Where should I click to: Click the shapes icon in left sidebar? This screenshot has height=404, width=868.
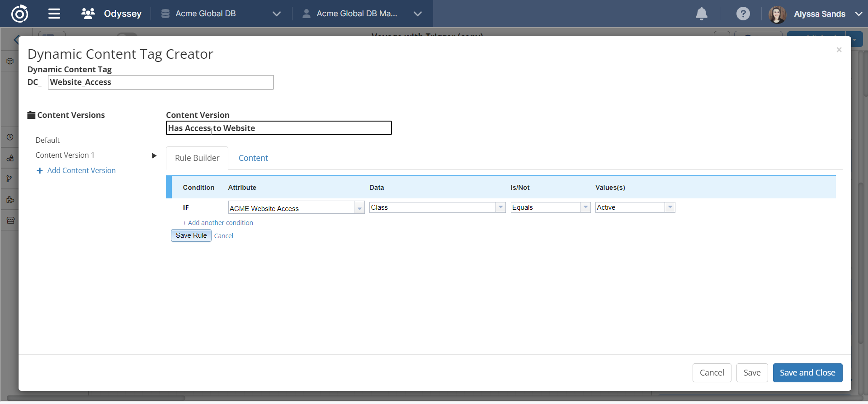pyautogui.click(x=10, y=158)
